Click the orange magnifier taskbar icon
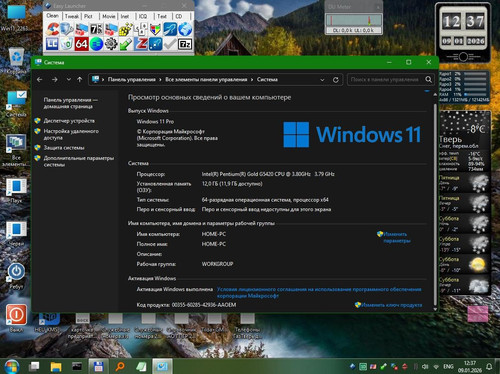Image resolution: width=500 pixels, height=374 pixels. click(120, 367)
